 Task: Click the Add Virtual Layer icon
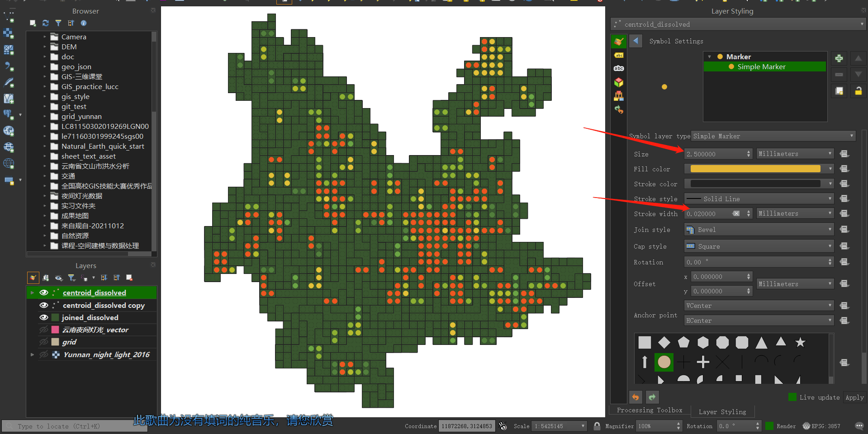pos(9,99)
